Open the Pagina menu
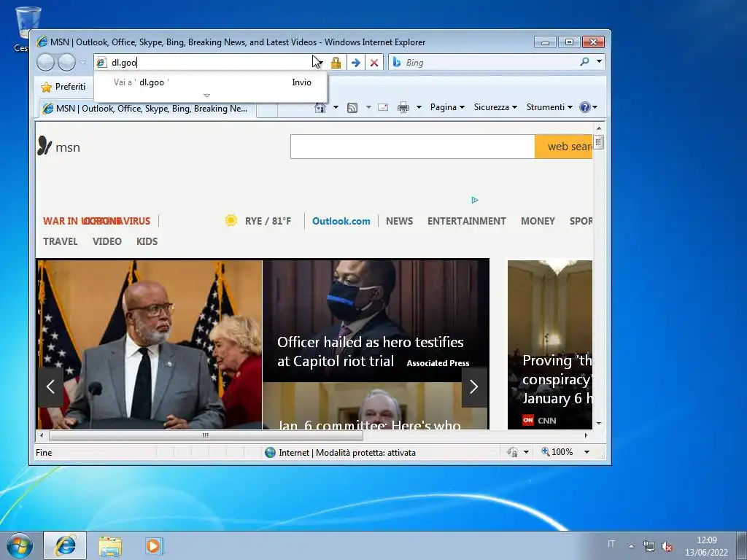Viewport: 747px width, 560px height. pos(447,107)
